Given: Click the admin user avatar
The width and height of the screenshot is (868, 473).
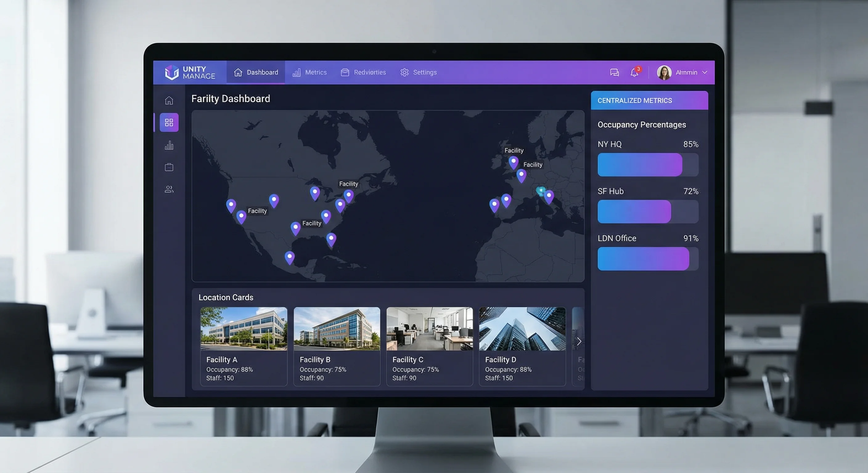Looking at the screenshot, I should click(664, 72).
